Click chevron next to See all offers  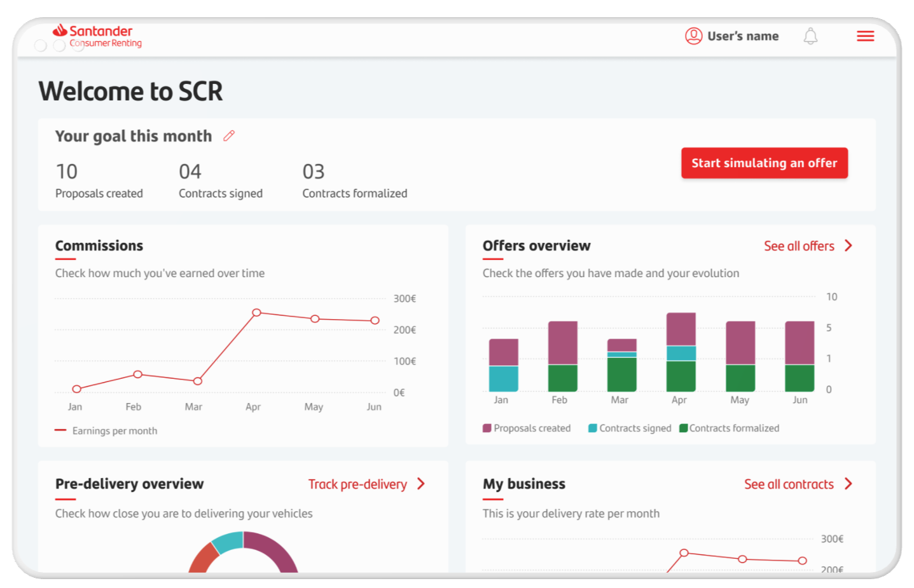pyautogui.click(x=848, y=246)
